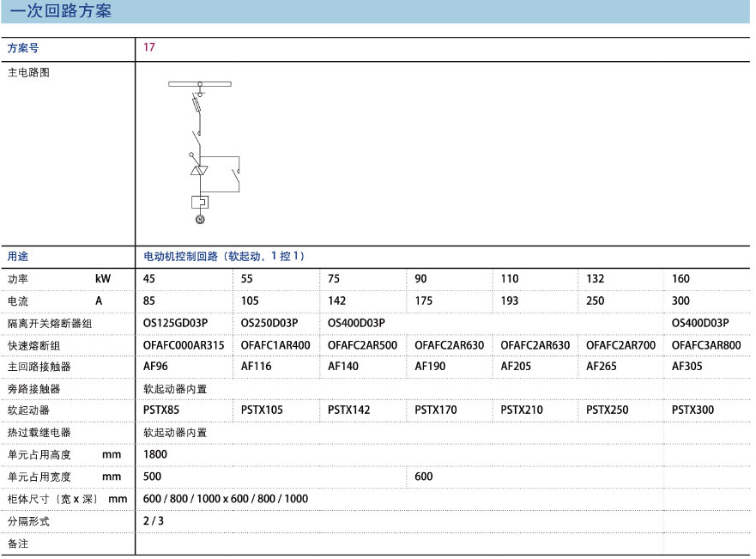Select the soft starter PSTX142
The width and height of the screenshot is (756, 559).
coord(349,410)
